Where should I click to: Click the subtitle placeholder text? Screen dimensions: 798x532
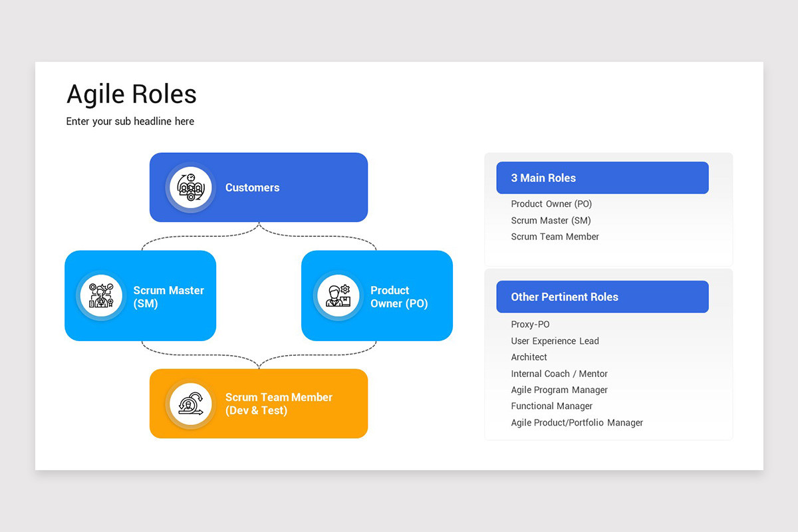click(130, 121)
